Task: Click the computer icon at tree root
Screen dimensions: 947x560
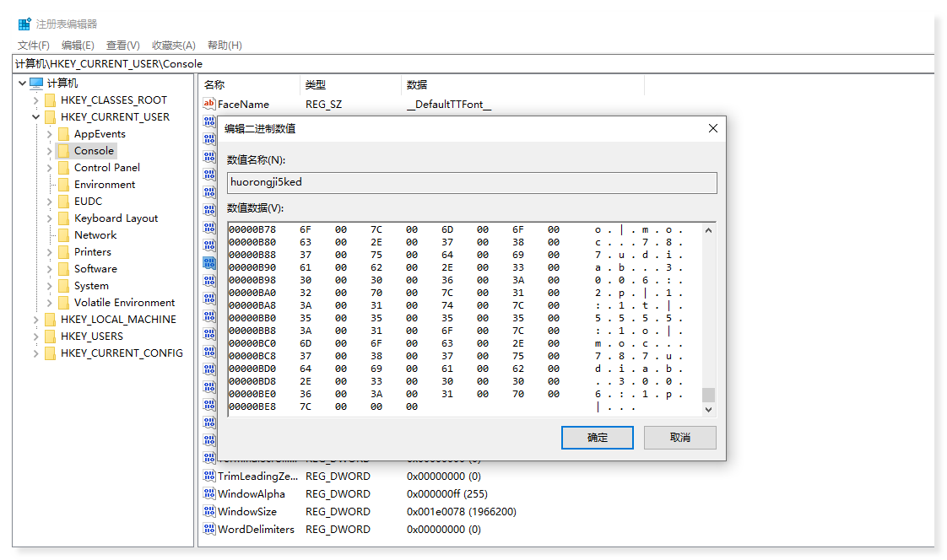Action: tap(36, 83)
